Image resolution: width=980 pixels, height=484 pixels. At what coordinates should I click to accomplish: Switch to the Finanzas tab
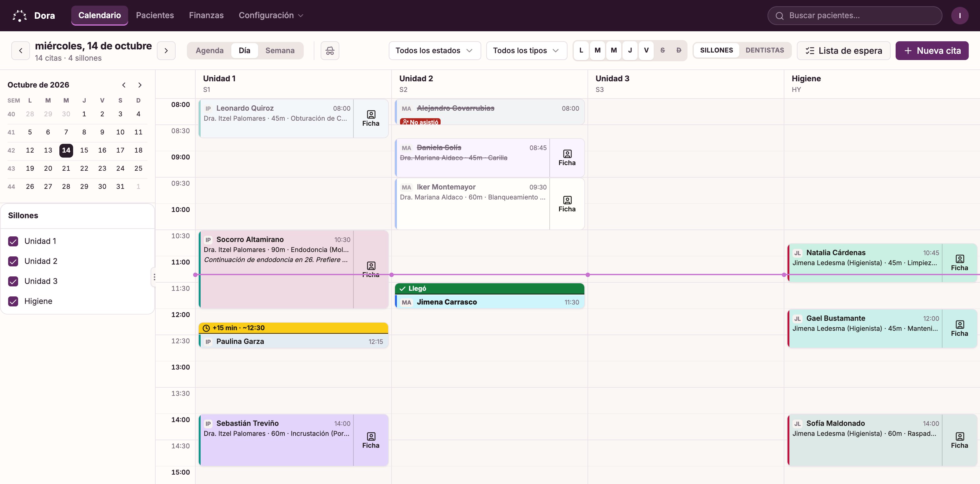pos(206,16)
